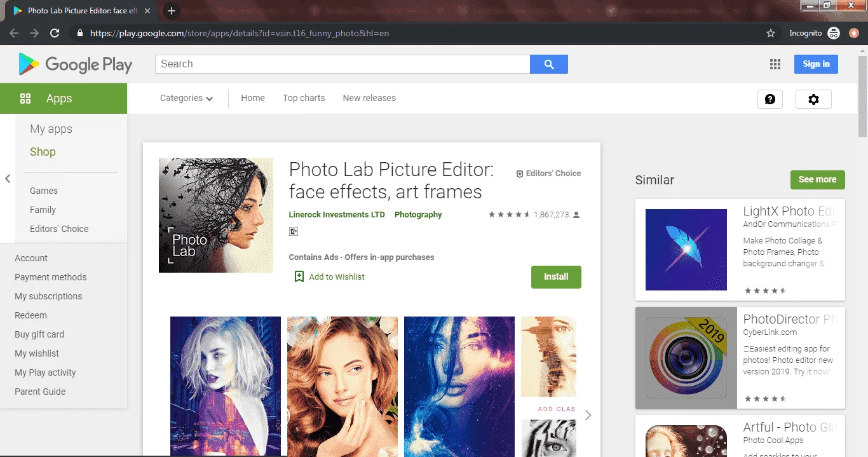This screenshot has width=868, height=457.
Task: Open My subscriptions
Action: pos(48,296)
